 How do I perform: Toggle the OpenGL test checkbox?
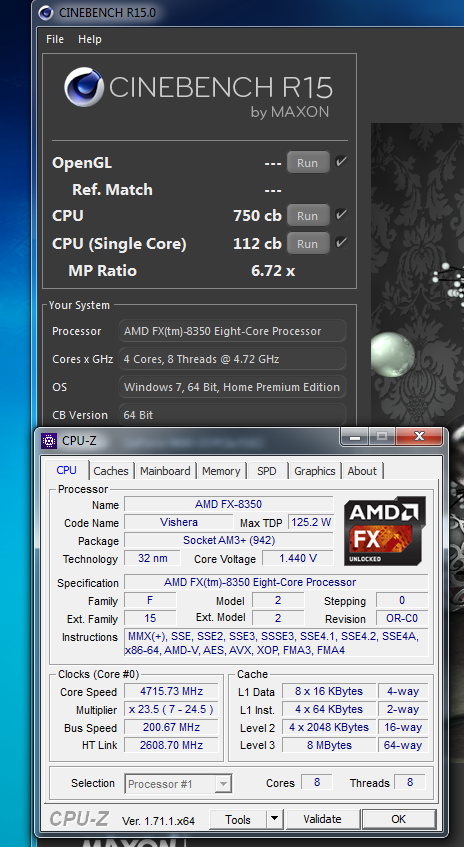click(x=341, y=162)
